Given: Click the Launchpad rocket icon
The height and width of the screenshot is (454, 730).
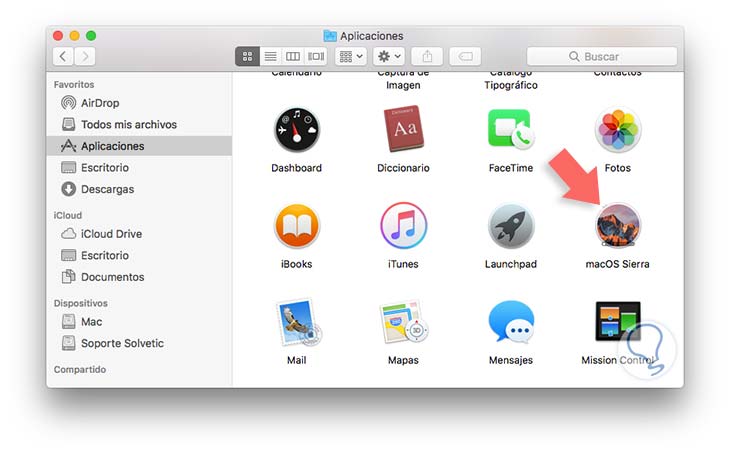Looking at the screenshot, I should (511, 226).
